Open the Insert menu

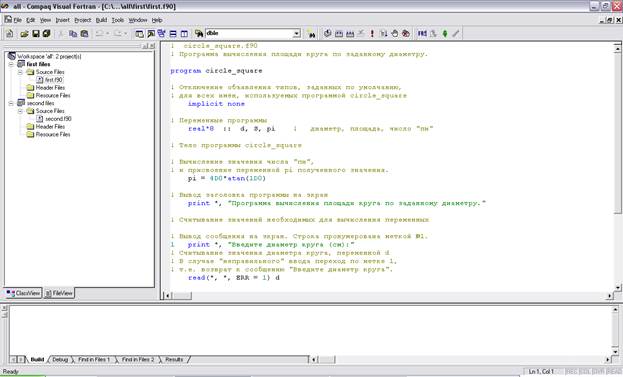[62, 20]
